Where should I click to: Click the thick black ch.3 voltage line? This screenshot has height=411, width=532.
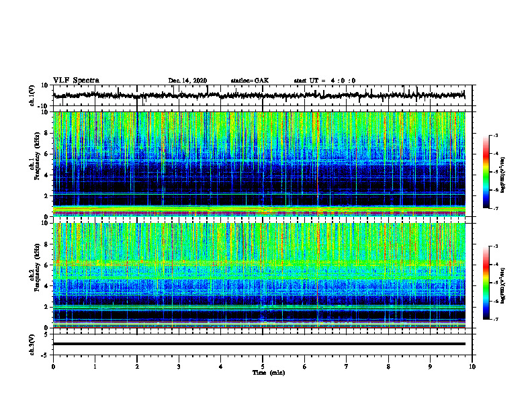coord(259,344)
